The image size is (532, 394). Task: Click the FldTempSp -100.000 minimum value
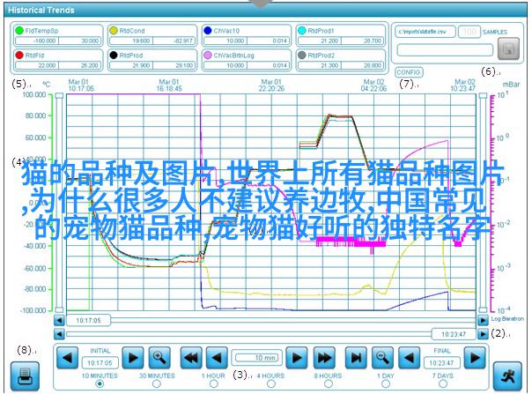point(37,41)
